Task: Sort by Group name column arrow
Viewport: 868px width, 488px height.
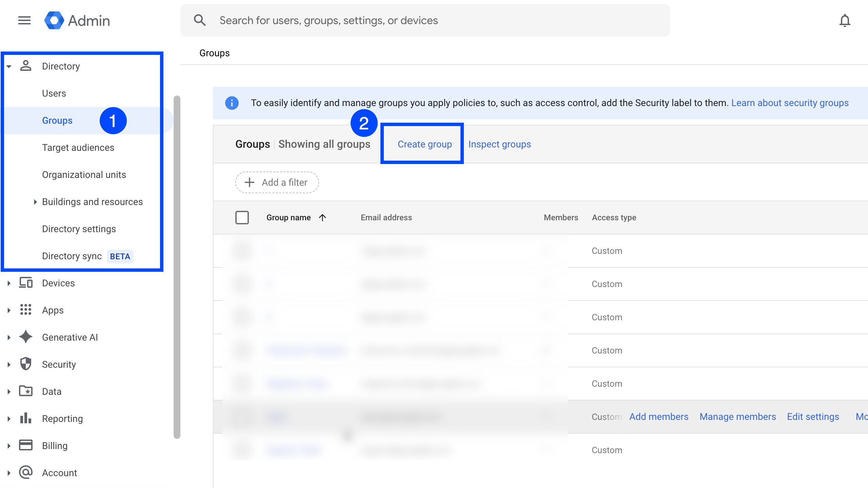Action: [322, 218]
